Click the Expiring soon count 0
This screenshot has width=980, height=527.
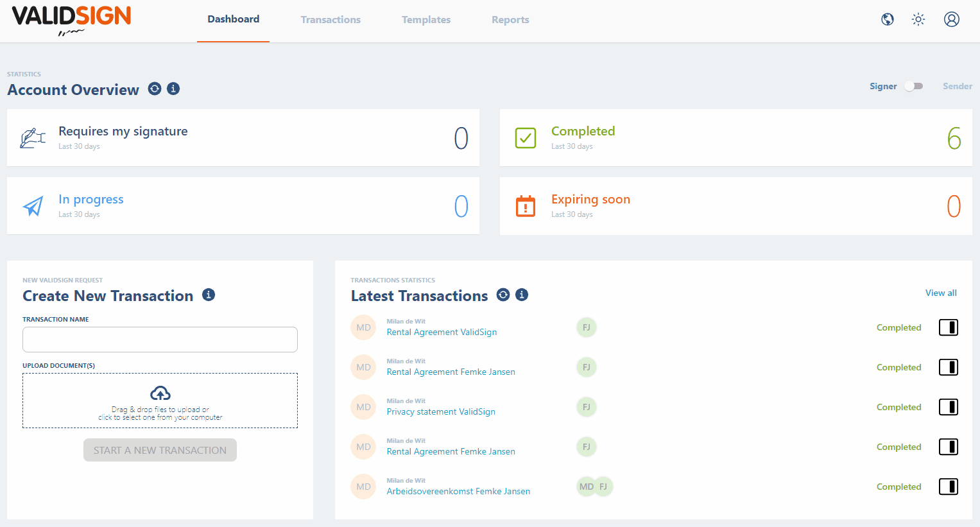coord(954,206)
